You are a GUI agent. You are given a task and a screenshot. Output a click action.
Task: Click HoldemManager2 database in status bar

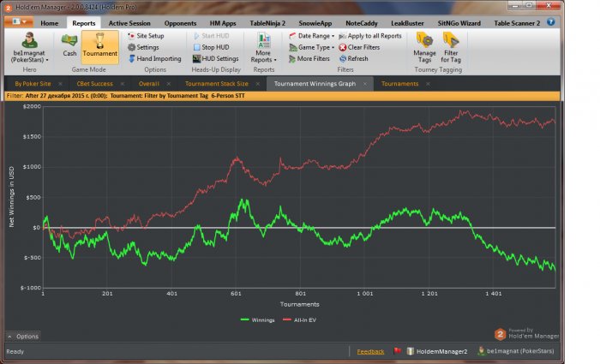coord(437,351)
